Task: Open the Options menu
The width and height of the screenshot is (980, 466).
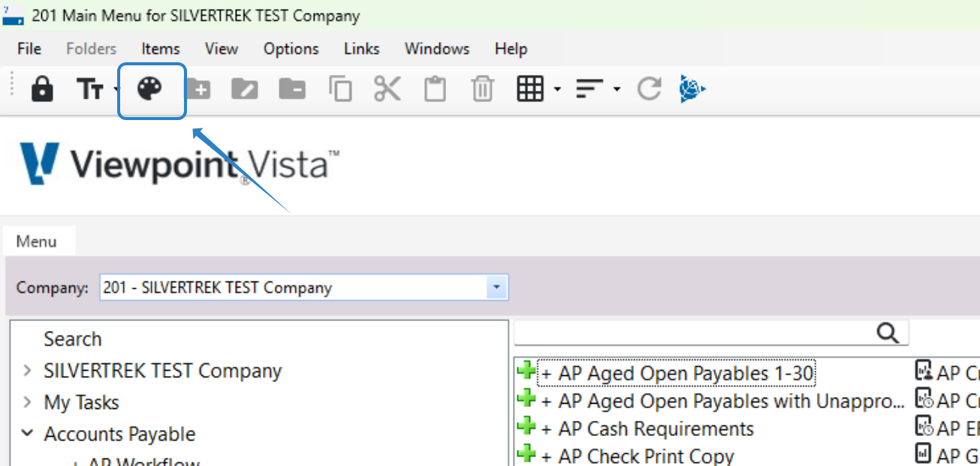Action: [291, 49]
